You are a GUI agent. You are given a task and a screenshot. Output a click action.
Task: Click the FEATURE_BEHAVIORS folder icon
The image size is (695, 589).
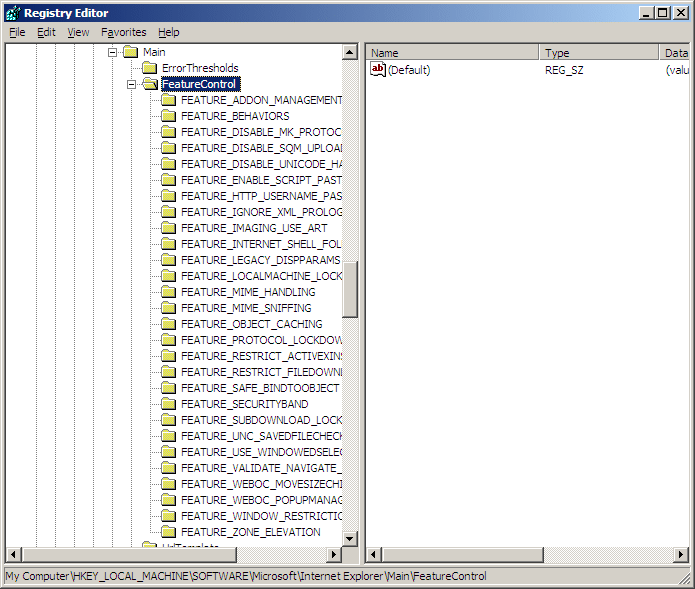pos(169,116)
